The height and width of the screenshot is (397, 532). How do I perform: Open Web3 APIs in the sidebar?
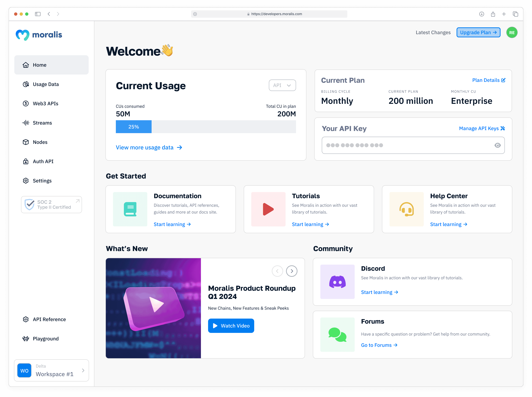click(51, 104)
